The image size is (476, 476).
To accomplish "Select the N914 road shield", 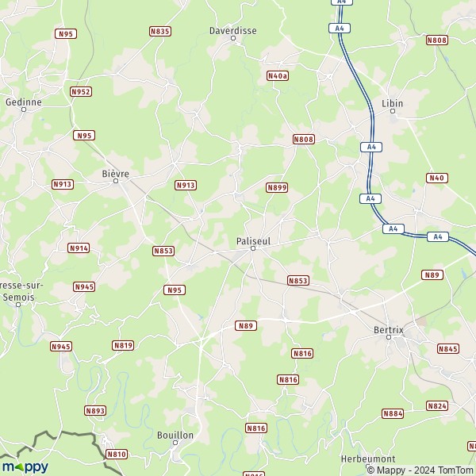I will coord(79,248).
